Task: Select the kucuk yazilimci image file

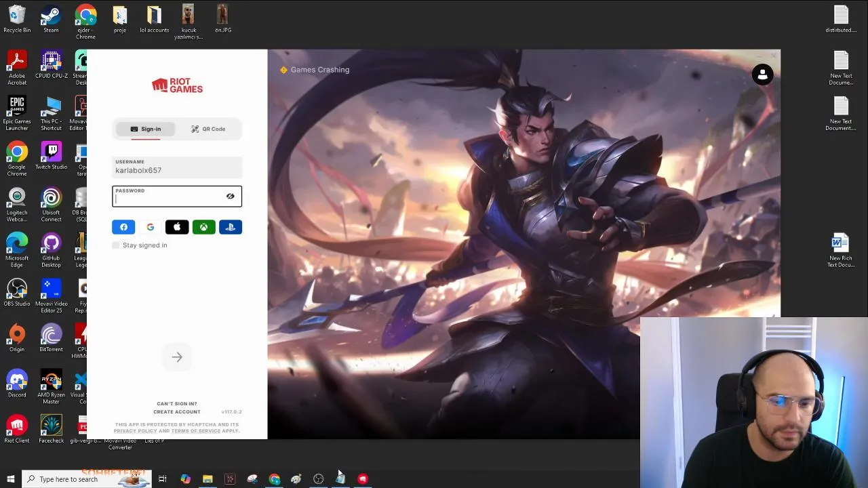Action: tap(189, 22)
